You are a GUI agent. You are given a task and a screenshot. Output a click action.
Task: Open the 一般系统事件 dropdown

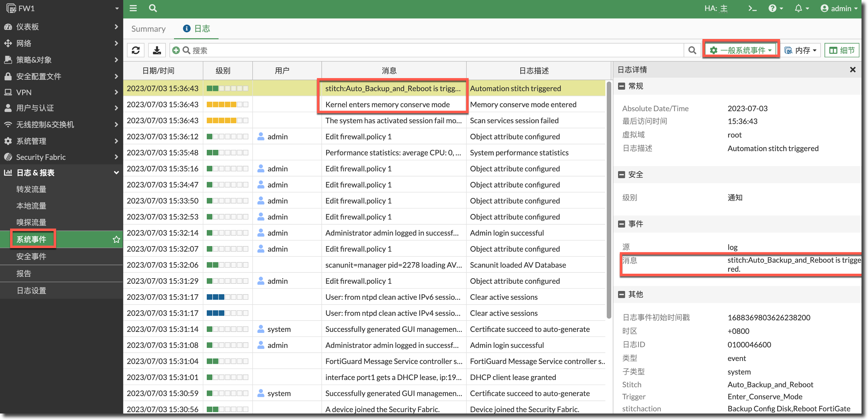(741, 50)
